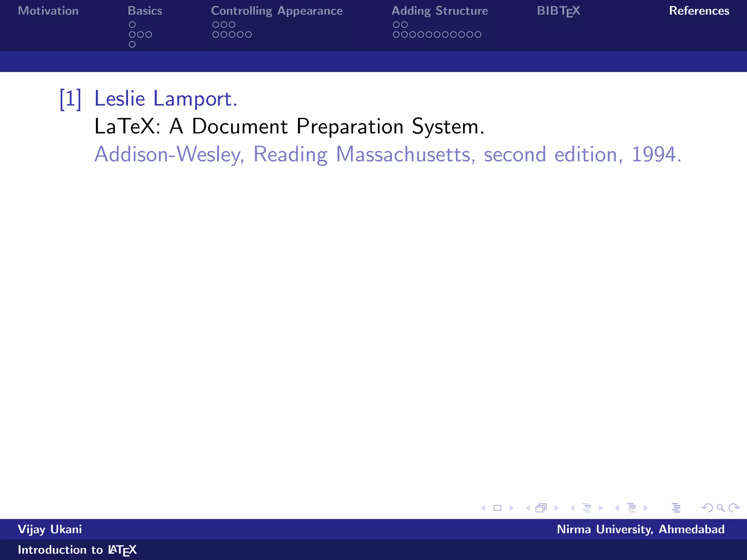747x560 pixels.
Task: Click the magnifier search icon
Action: 720,508
